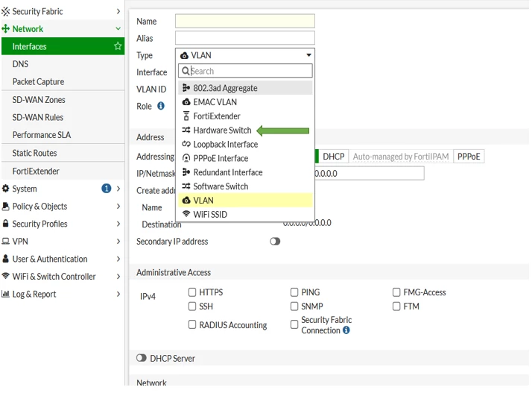The height and width of the screenshot is (393, 532).
Task: Favorite Interfaces with the star icon
Action: point(118,45)
